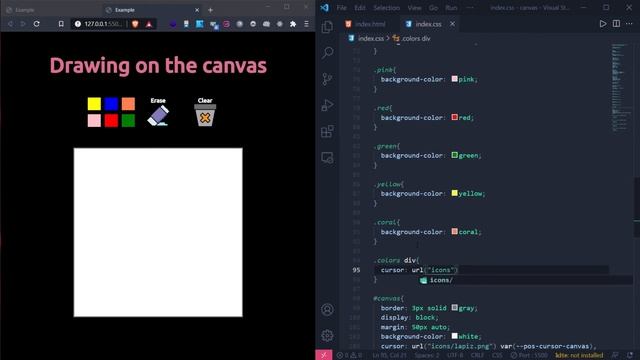The width and height of the screenshot is (640, 360).
Task: Click the run play button in the editor toolbar
Action: click(602, 24)
